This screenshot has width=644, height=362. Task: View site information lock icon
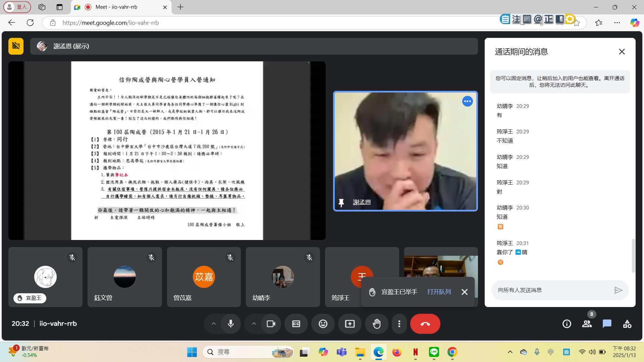pos(53,23)
